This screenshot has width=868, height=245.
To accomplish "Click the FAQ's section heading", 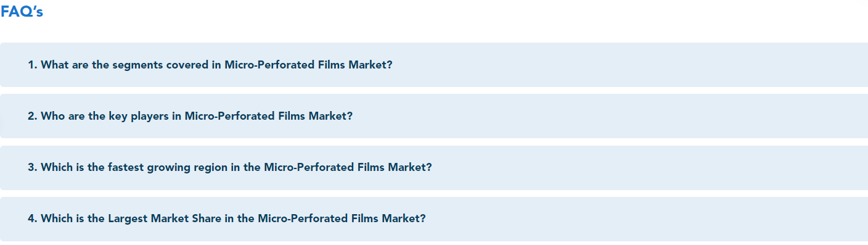I will click(x=22, y=12).
